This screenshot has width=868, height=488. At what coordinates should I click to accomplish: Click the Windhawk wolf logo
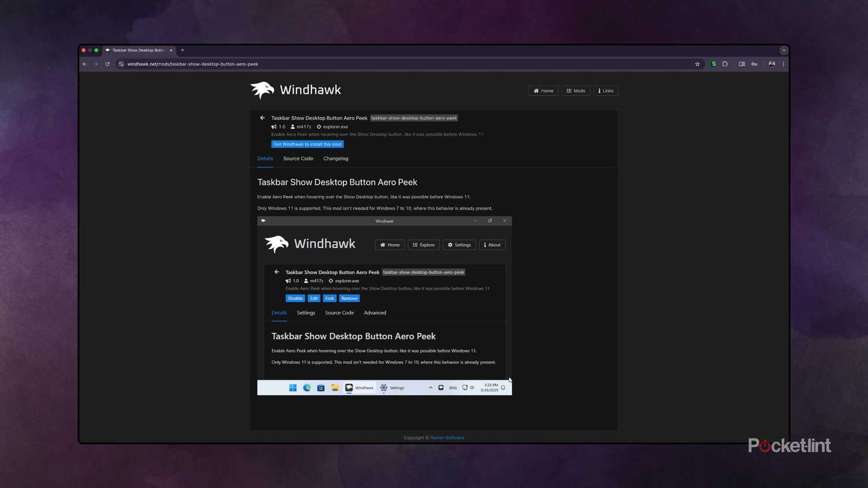(262, 90)
